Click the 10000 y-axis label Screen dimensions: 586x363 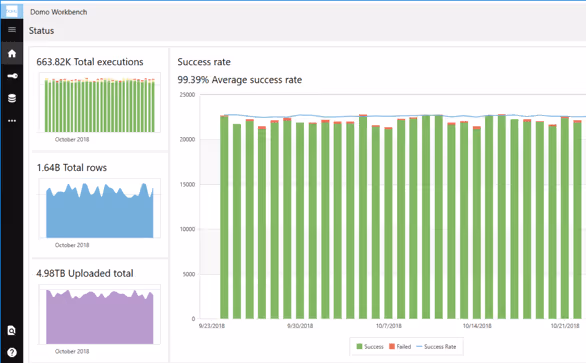(x=187, y=229)
